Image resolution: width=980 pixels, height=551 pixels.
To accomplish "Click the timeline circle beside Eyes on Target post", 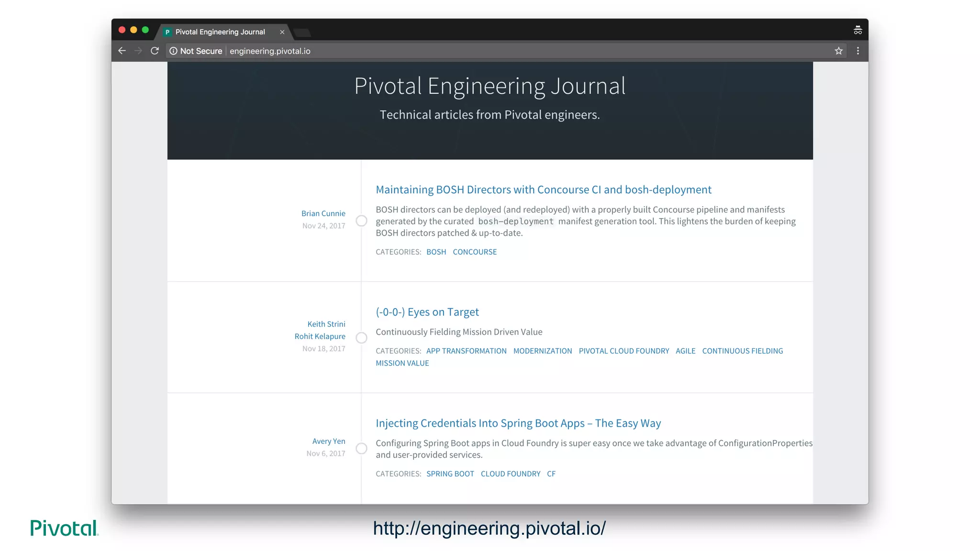I will pos(362,338).
